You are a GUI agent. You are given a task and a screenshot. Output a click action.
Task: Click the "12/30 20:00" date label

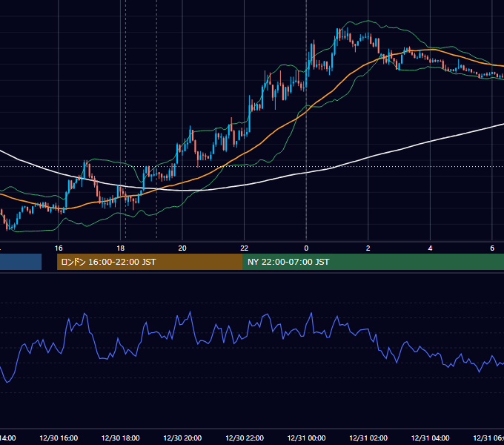click(x=182, y=438)
